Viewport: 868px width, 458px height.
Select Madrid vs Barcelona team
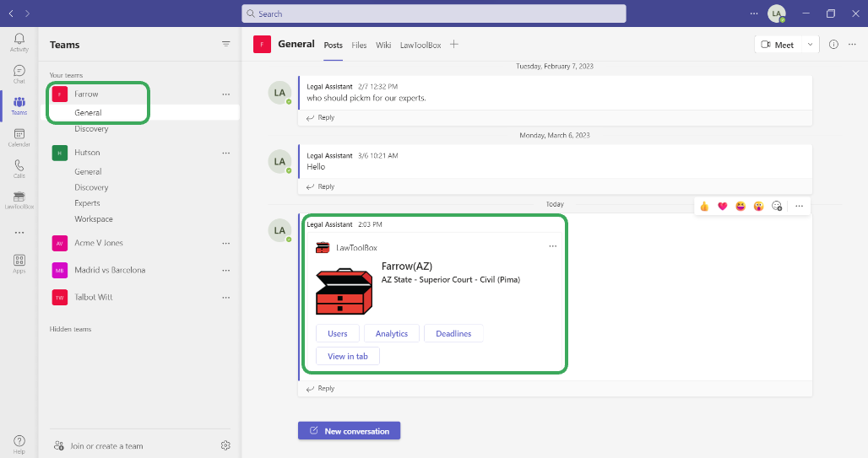(x=110, y=270)
